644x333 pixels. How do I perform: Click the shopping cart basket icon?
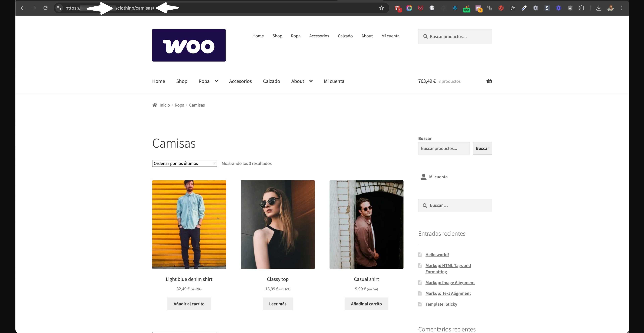point(489,81)
